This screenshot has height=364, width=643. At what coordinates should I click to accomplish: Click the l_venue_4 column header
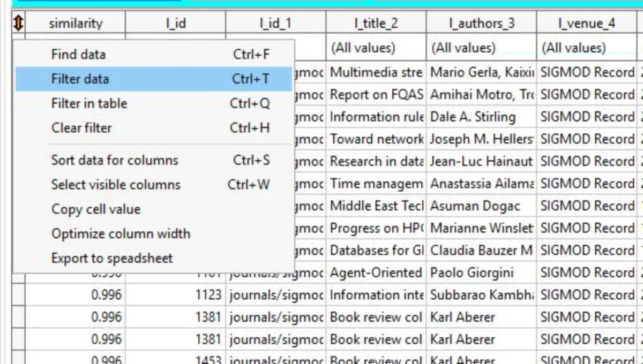pos(587,23)
